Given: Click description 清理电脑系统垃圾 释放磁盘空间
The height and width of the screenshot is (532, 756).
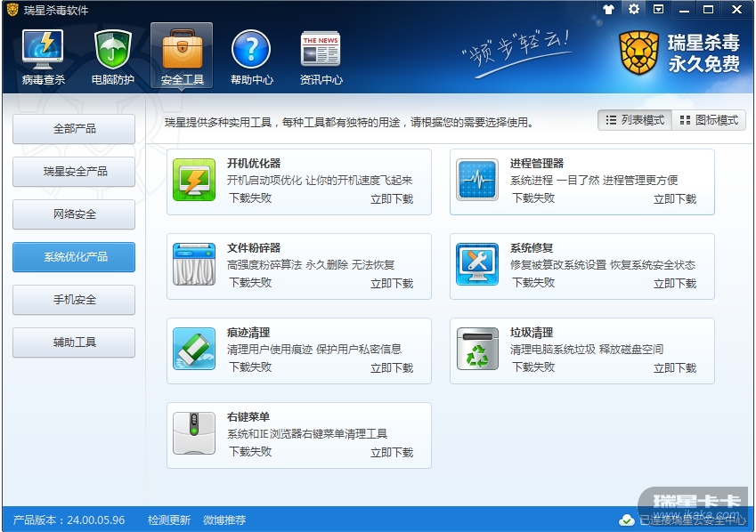Looking at the screenshot, I should [587, 350].
